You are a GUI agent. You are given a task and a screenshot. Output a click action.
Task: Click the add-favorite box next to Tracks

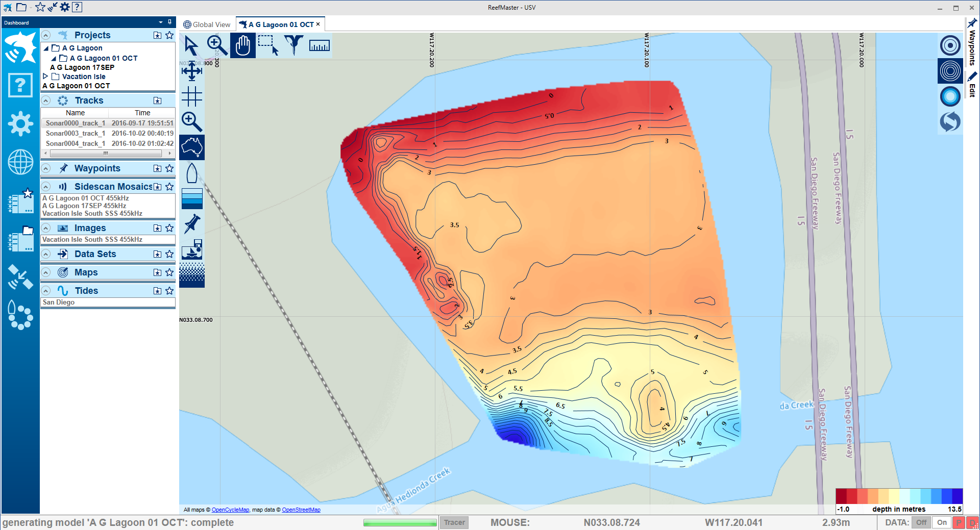pyautogui.click(x=157, y=100)
